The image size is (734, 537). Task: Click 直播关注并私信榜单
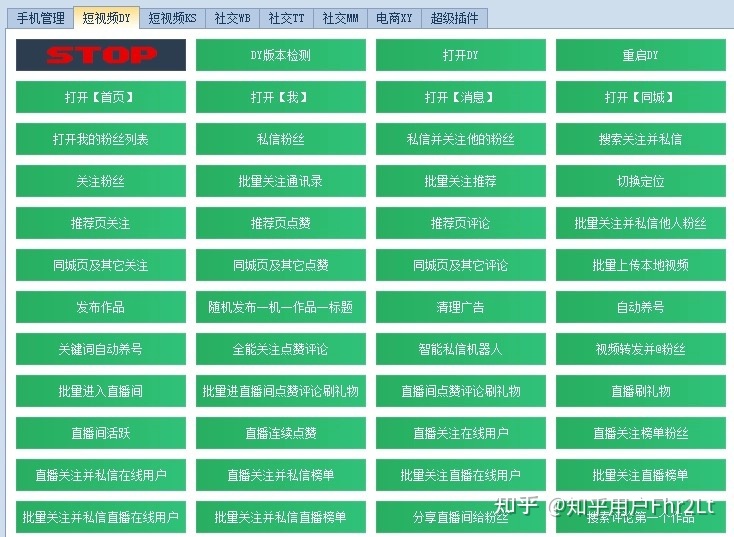click(281, 475)
